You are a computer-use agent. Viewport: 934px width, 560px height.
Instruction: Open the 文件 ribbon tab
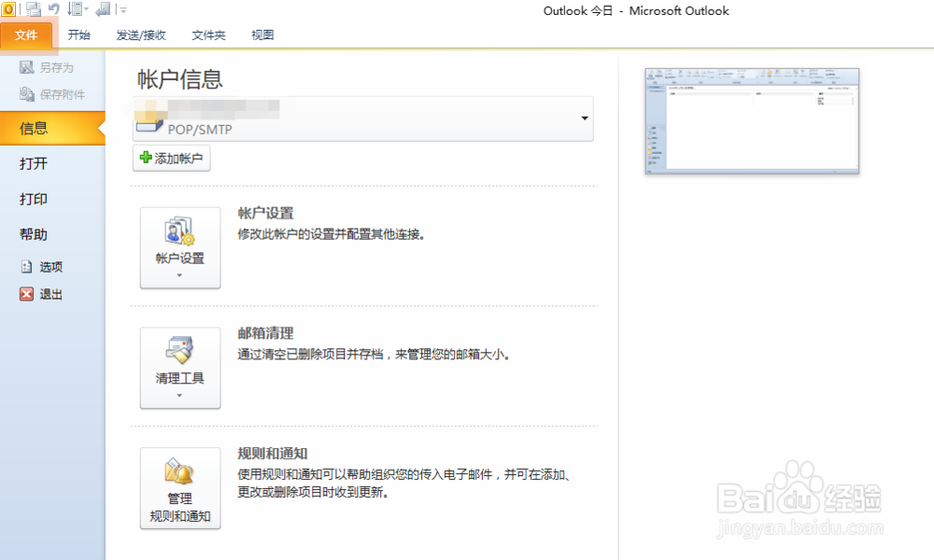26,35
